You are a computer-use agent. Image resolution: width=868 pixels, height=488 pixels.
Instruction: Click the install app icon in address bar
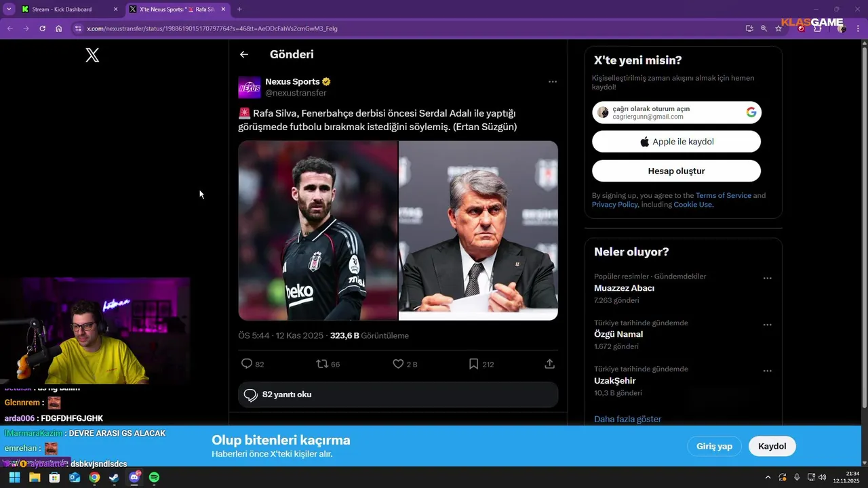(749, 28)
